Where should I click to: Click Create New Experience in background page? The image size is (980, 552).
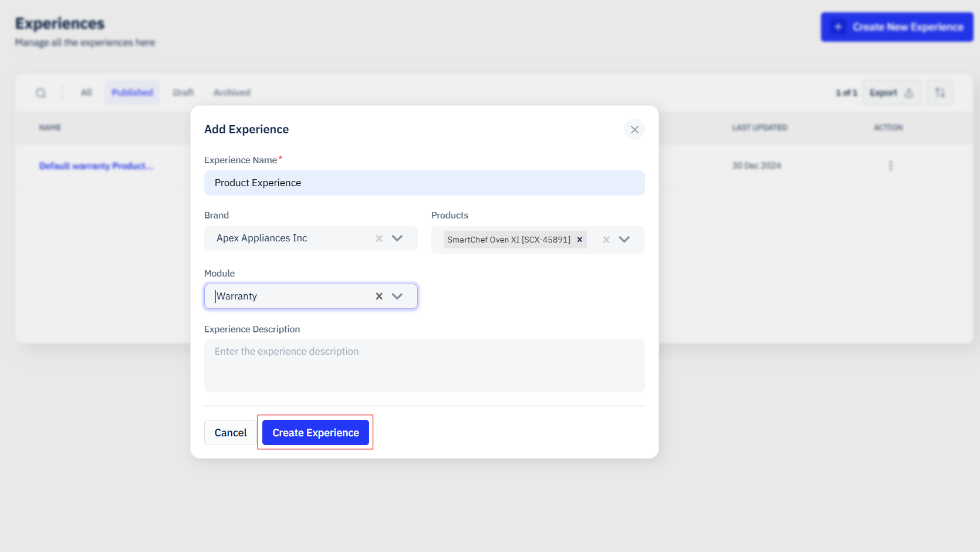(897, 27)
